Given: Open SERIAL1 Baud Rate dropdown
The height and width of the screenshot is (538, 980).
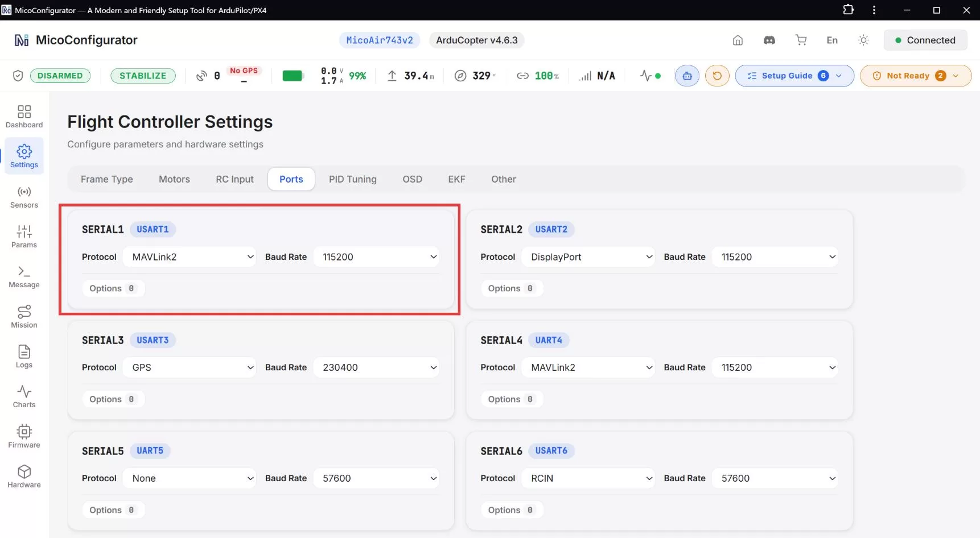Looking at the screenshot, I should click(x=377, y=257).
